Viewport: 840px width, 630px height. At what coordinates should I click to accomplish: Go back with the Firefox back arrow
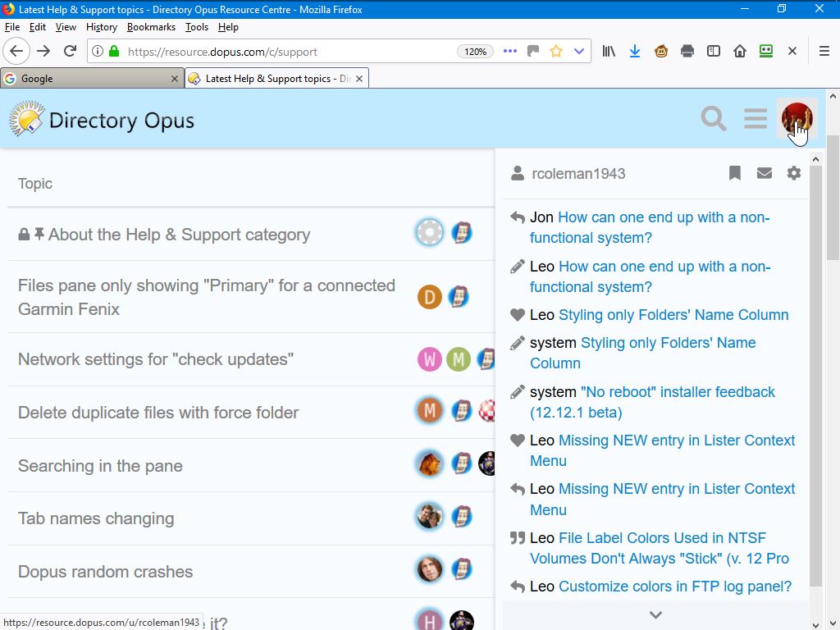click(x=16, y=52)
